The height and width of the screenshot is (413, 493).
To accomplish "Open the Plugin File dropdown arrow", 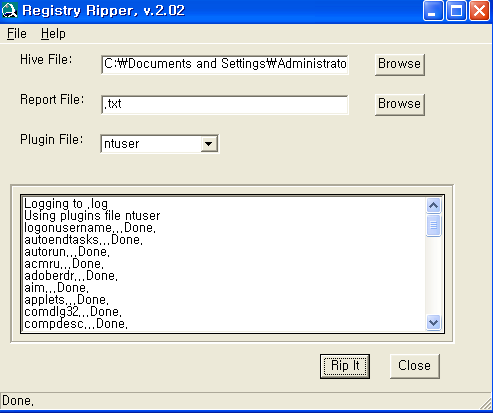I will pyautogui.click(x=209, y=144).
